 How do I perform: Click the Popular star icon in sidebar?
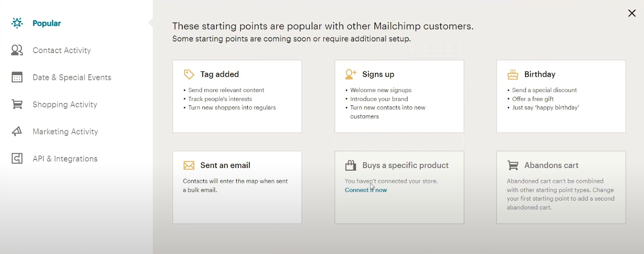17,23
